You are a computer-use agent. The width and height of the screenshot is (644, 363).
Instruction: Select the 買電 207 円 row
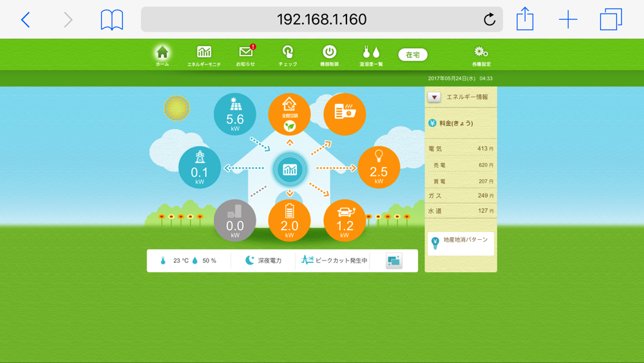click(x=461, y=181)
